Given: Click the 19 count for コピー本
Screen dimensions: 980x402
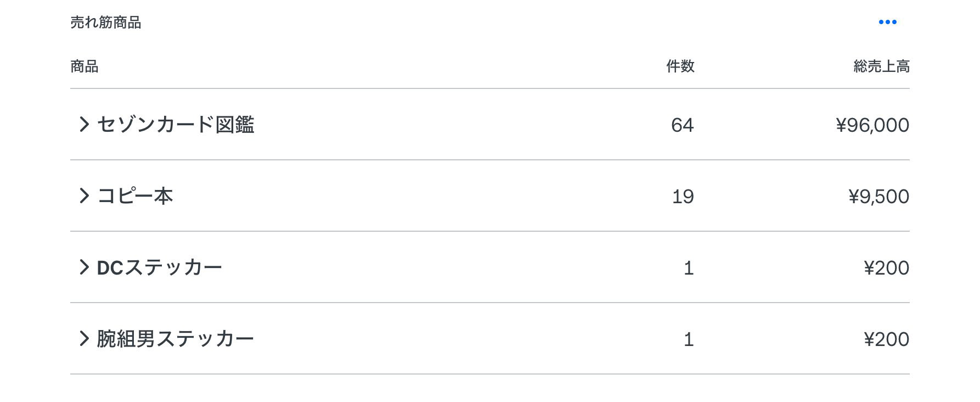Looking at the screenshot, I should [x=683, y=197].
